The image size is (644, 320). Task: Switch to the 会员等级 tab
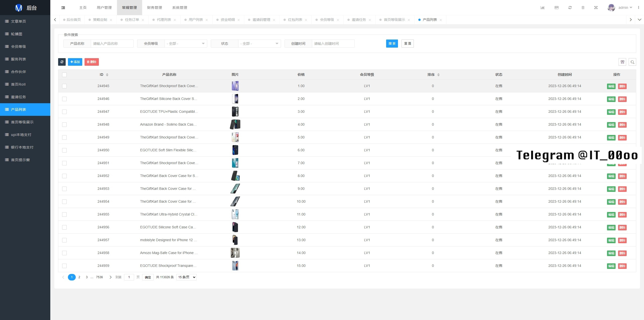(327, 20)
